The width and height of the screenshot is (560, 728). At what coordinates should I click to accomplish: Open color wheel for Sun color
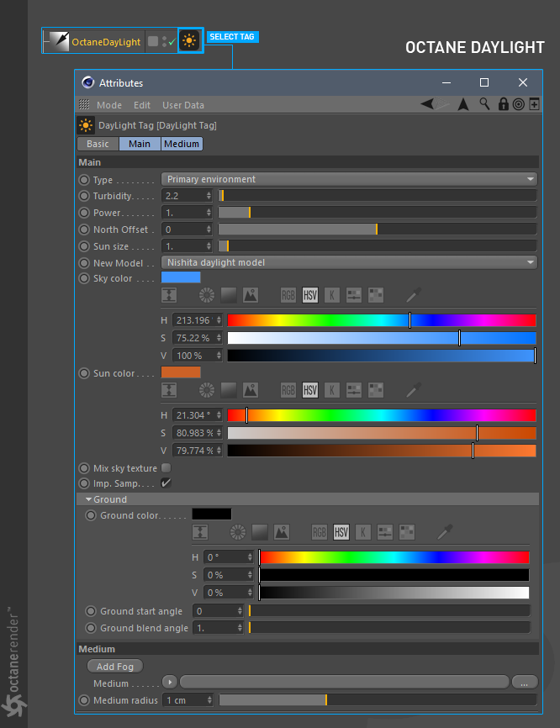(x=207, y=390)
